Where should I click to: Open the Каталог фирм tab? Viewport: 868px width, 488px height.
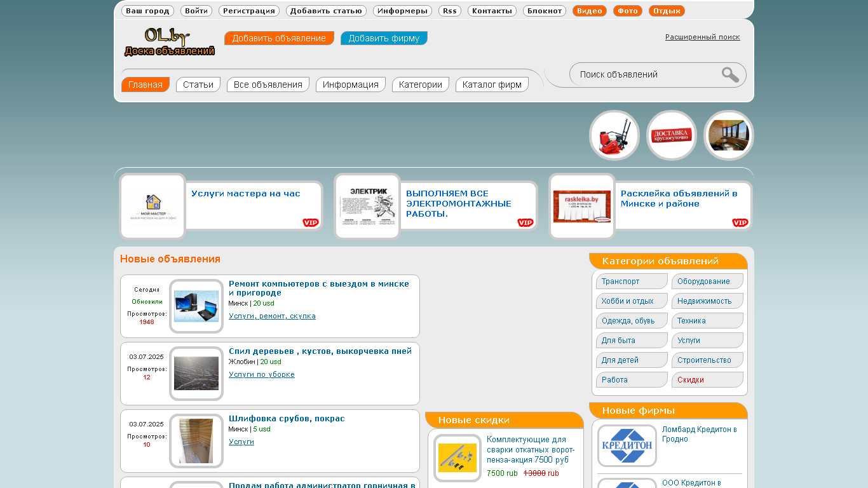coord(492,85)
